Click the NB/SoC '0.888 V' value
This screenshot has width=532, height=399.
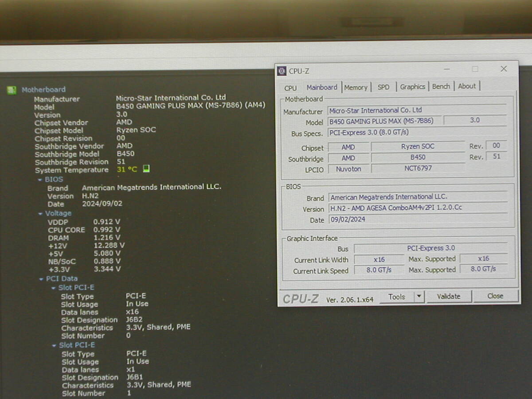coord(107,261)
